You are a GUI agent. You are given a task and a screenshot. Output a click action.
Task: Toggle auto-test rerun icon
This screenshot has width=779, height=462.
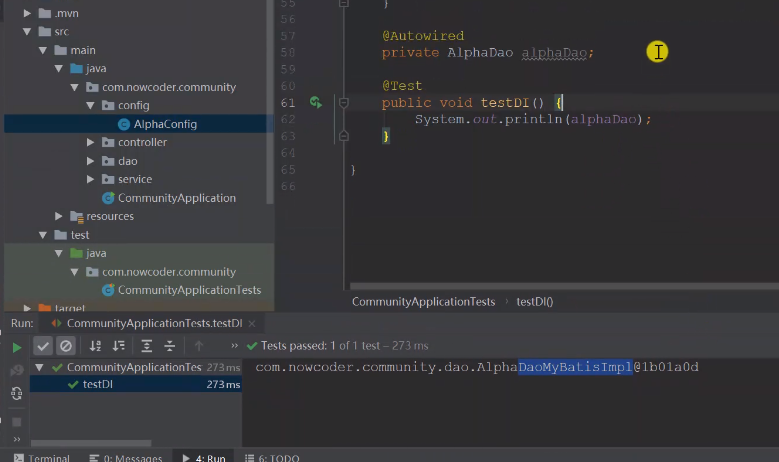[x=16, y=393]
